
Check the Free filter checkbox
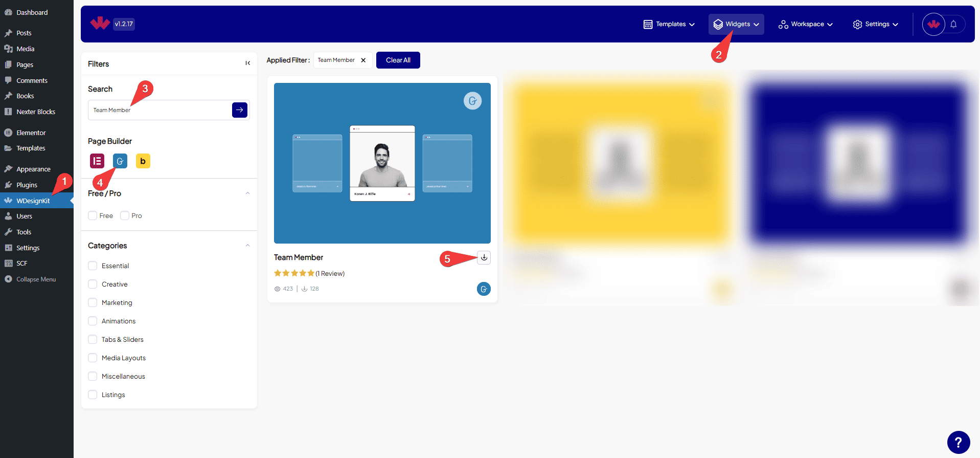click(x=93, y=215)
